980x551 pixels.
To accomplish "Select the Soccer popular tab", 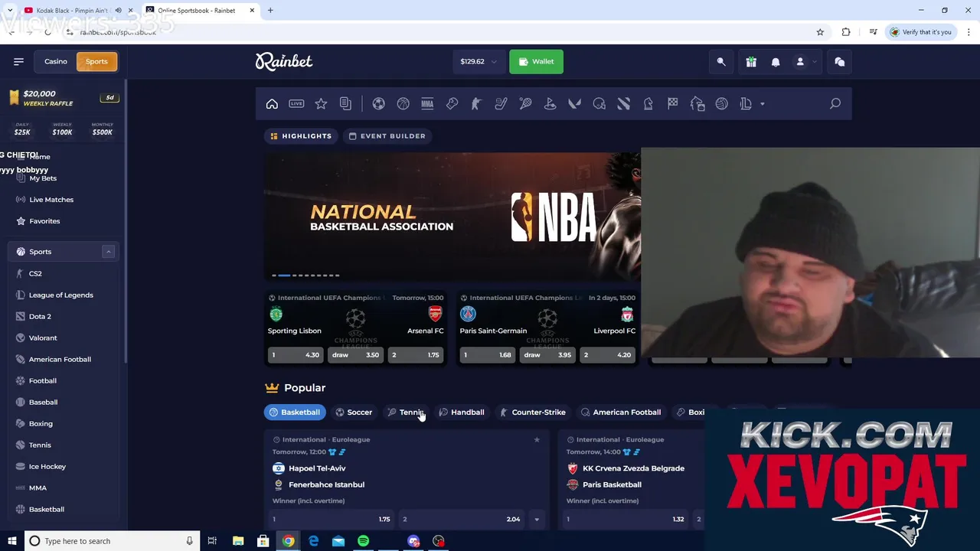I will pos(354,412).
